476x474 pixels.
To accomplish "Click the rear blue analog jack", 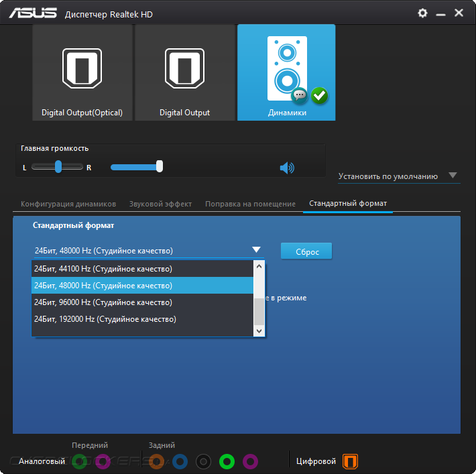I will tap(180, 461).
